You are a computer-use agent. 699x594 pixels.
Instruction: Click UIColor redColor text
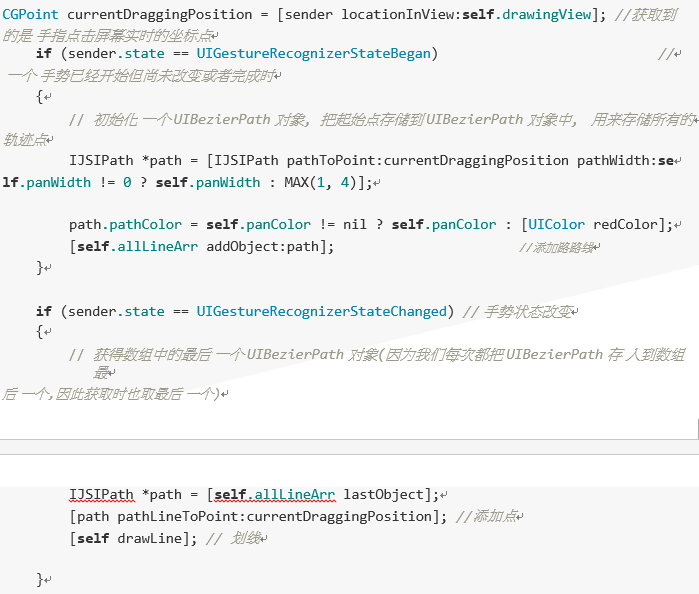pos(593,224)
